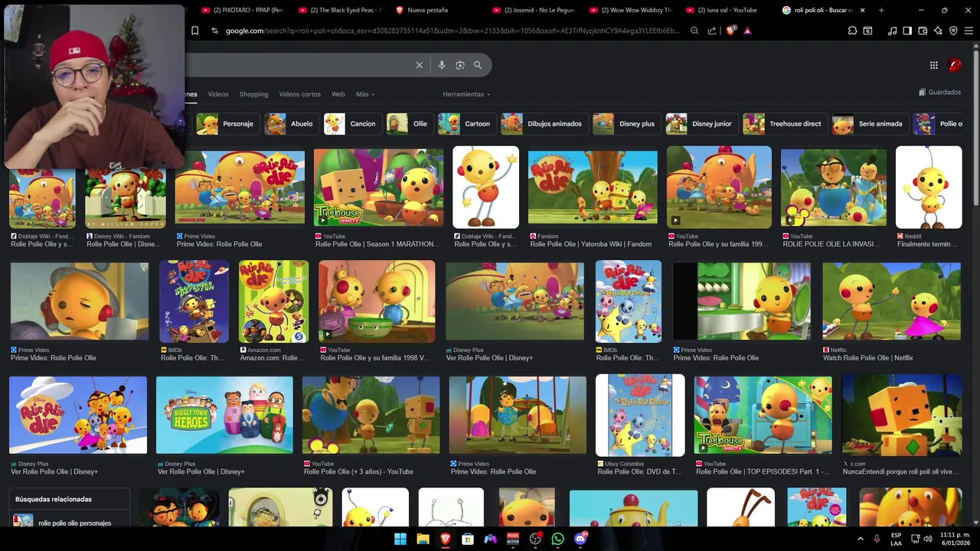
Task: Open Ubuy Colombia DVD image result
Action: [640, 414]
